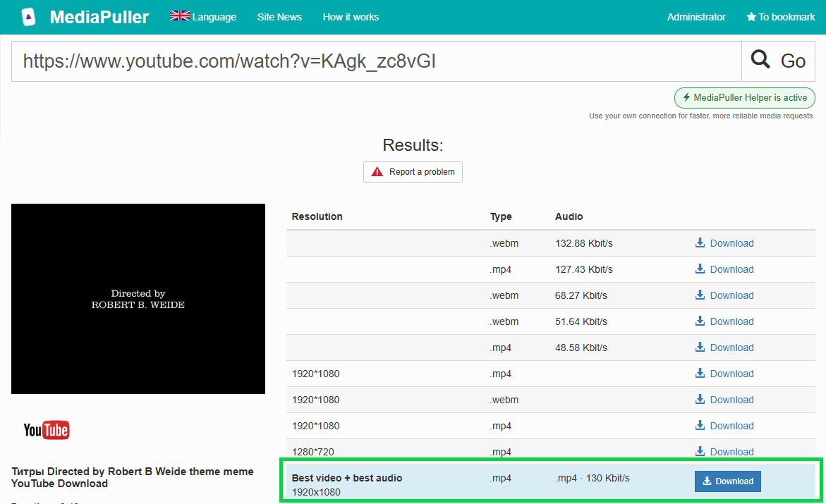Click the lightning bolt helper icon
The image size is (826, 504).
[686, 97]
